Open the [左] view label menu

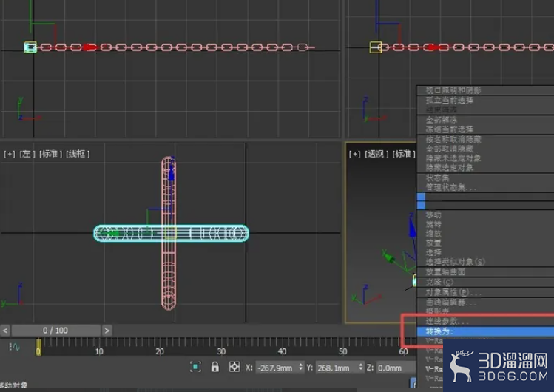click(x=27, y=154)
